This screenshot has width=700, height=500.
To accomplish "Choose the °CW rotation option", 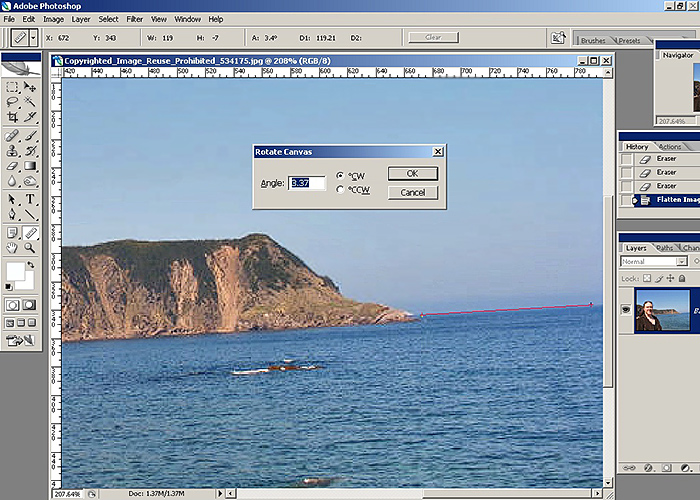I will (x=340, y=175).
